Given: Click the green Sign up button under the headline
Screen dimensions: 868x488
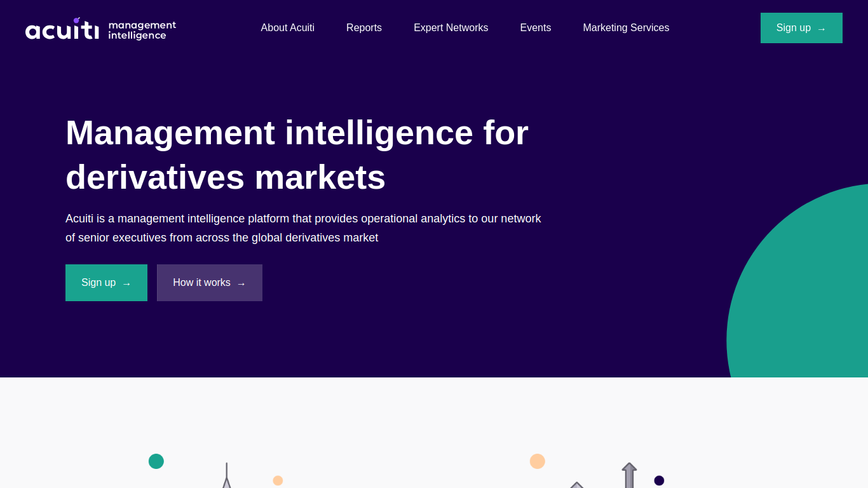Looking at the screenshot, I should tap(106, 283).
